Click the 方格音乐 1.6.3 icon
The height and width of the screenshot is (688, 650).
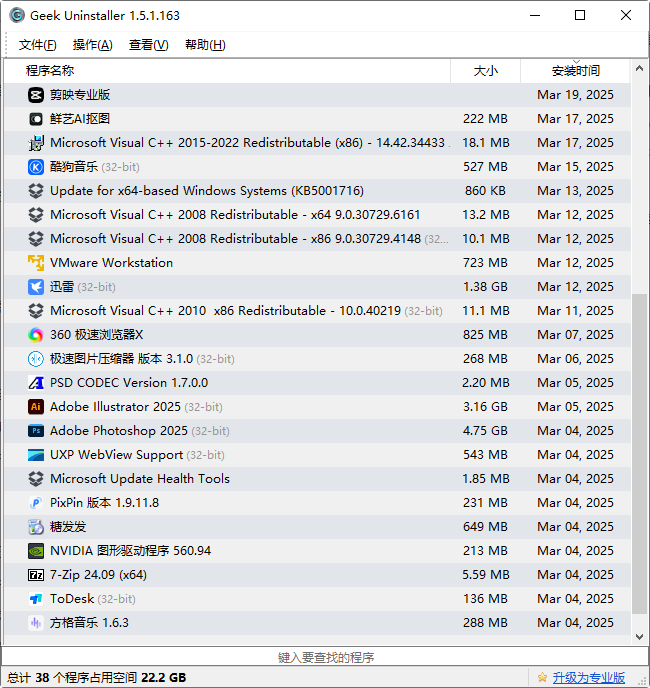(x=36, y=623)
